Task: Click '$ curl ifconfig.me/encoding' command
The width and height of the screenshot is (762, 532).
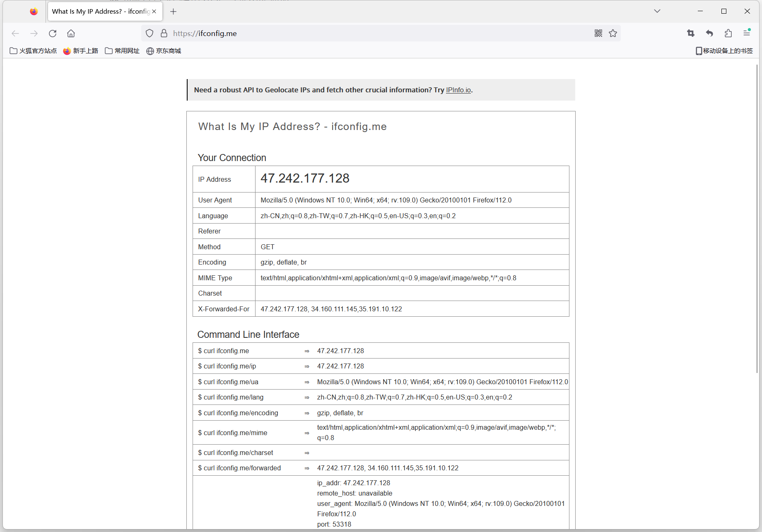Action: 238,413
